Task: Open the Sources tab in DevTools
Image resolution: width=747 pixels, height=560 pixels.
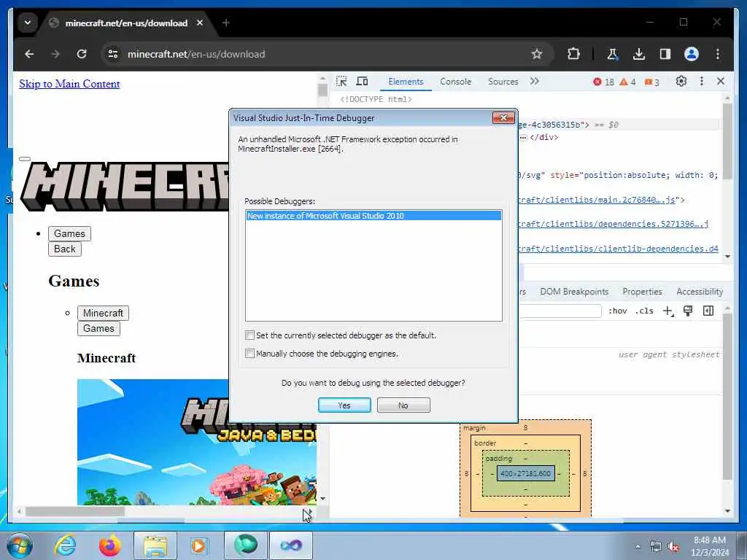Action: point(503,82)
